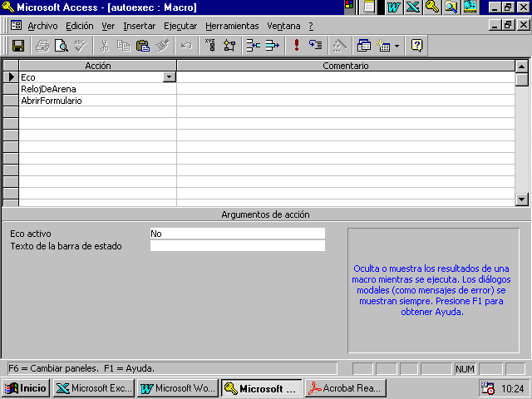Click the Inicio start button

pyautogui.click(x=26, y=388)
